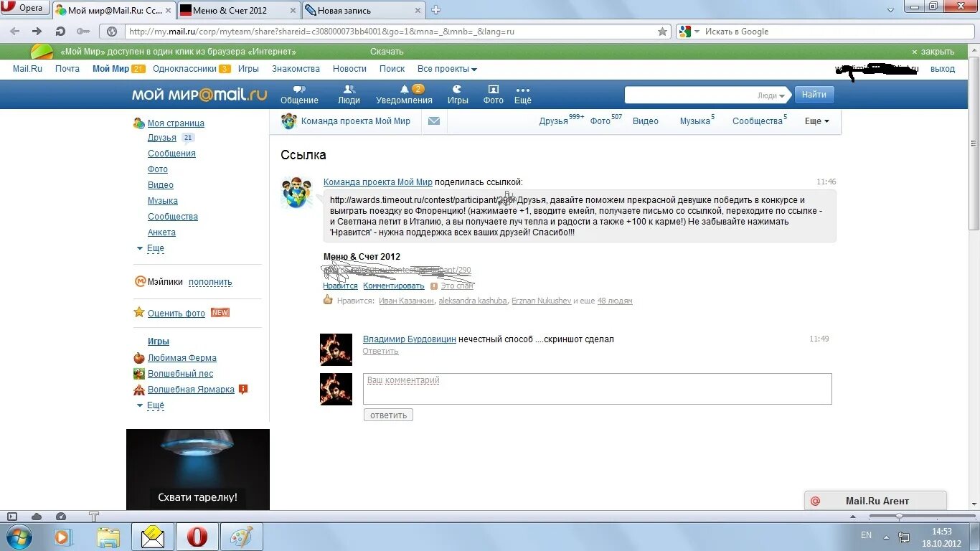
Task: Open Mail.Ru Агент panel
Action: [876, 501]
